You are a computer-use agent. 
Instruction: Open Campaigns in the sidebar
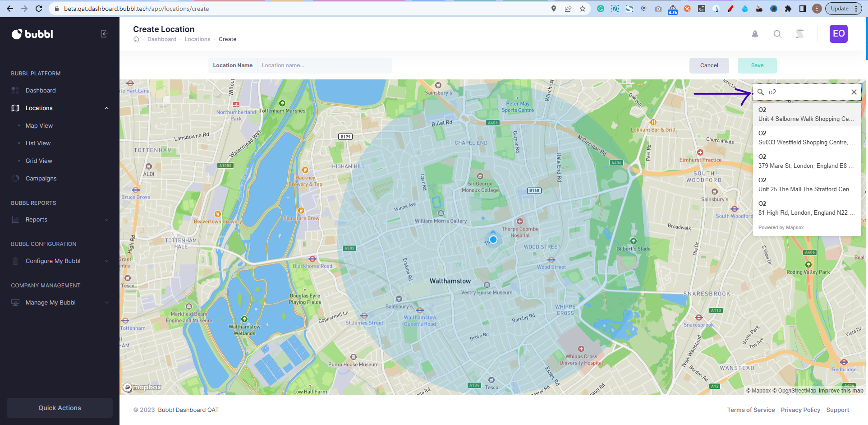41,178
